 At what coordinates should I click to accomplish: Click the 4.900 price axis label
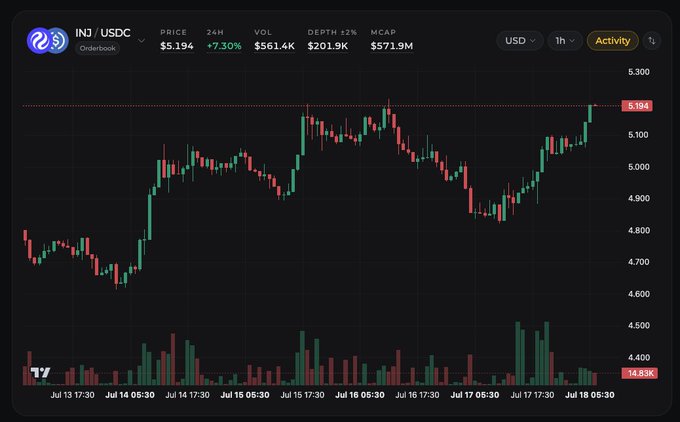tap(638, 199)
